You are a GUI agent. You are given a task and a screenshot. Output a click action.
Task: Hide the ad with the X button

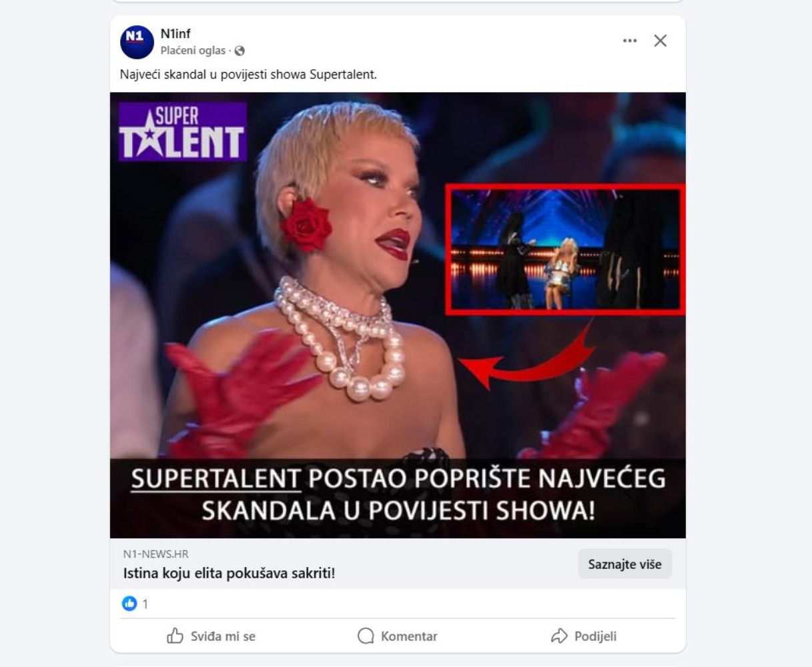661,41
